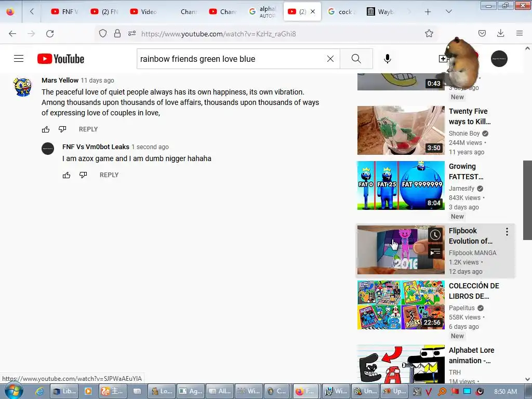This screenshot has height=399, width=532.
Task: Click the '1 second ago' reply timestamp
Action: pyautogui.click(x=150, y=147)
